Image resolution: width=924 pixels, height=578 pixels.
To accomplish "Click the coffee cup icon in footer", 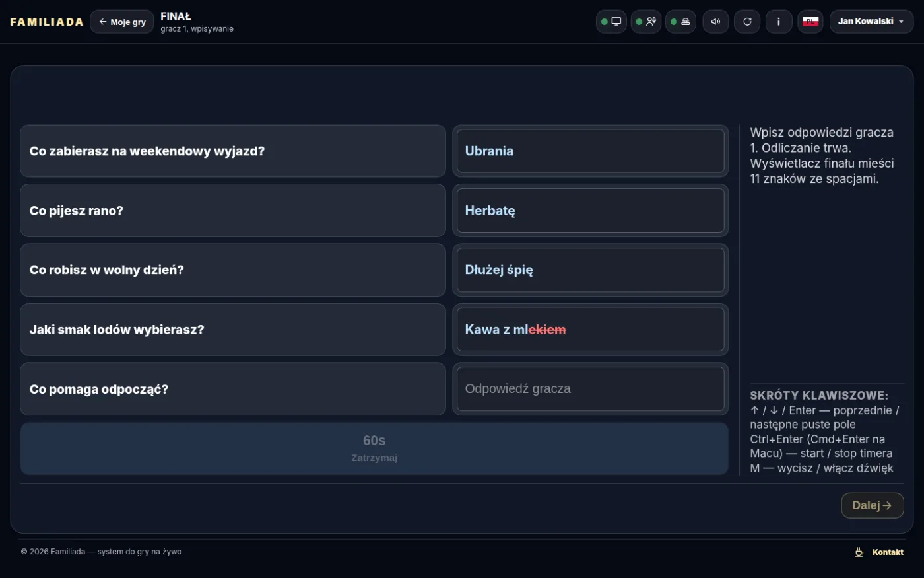I will 859,552.
